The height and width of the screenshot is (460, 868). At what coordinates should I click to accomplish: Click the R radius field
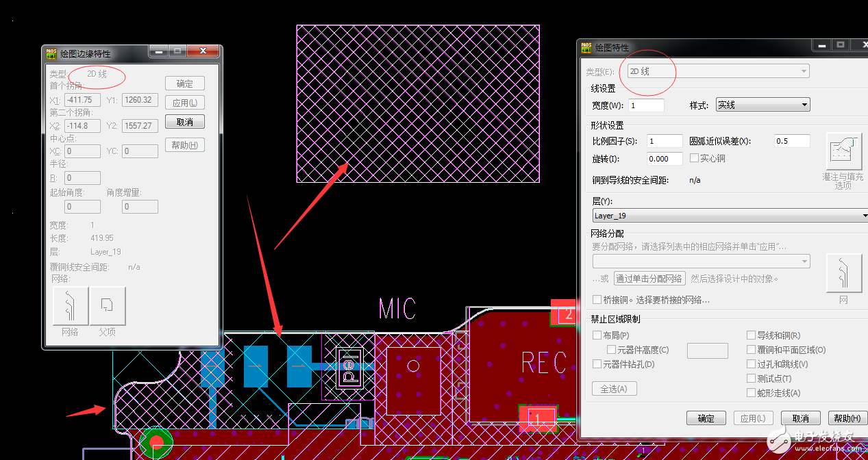[x=82, y=178]
